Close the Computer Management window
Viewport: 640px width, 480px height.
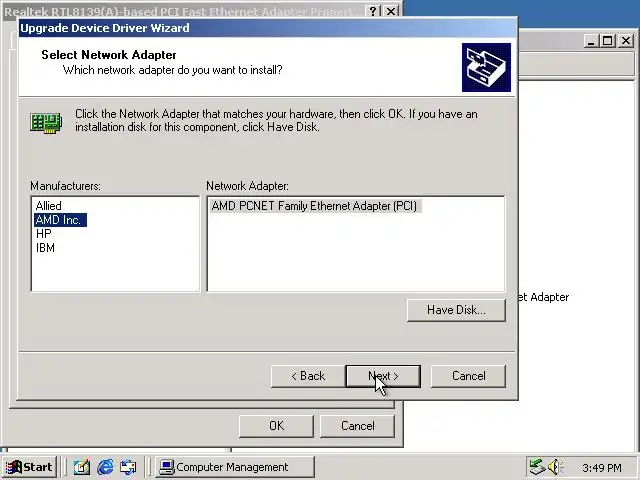click(x=626, y=41)
